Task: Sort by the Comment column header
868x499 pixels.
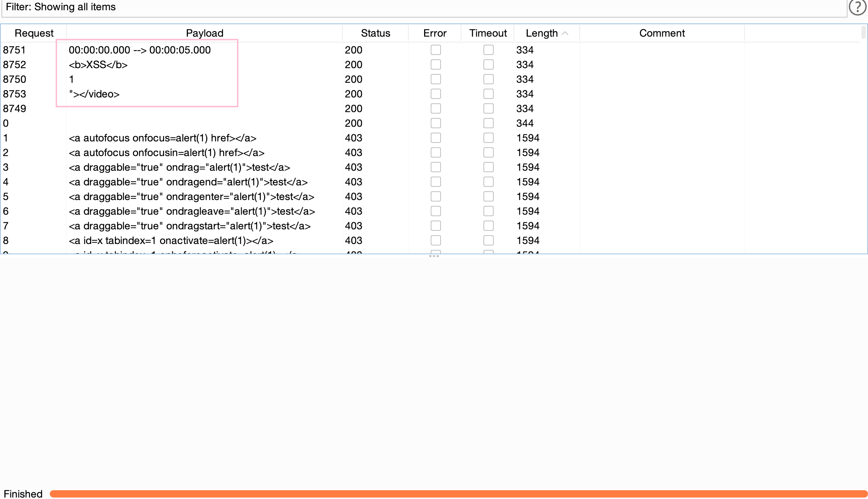Action: click(x=662, y=33)
